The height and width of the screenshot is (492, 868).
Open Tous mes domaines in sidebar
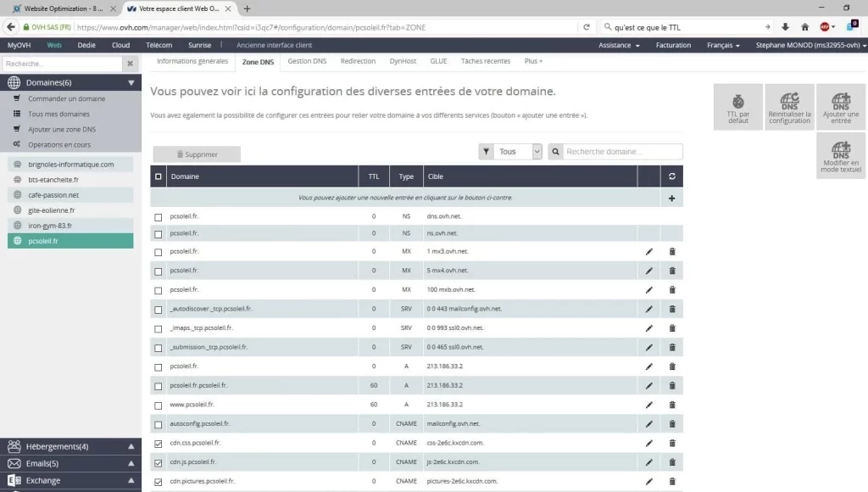coord(58,115)
